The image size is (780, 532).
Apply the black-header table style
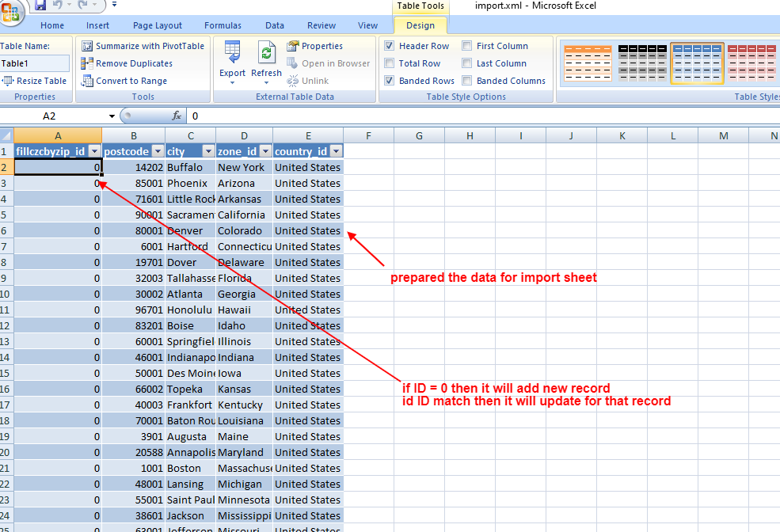(x=642, y=63)
